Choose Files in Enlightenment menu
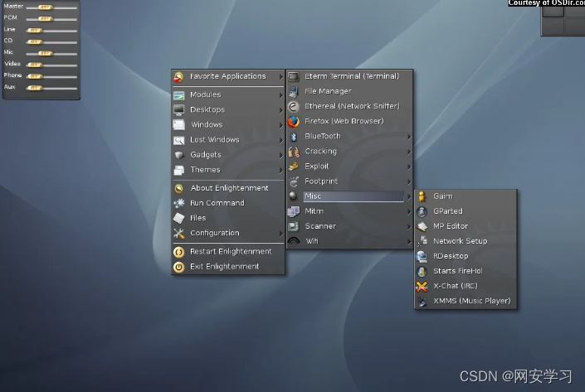Viewport: 585px width, 392px height. tap(228, 218)
